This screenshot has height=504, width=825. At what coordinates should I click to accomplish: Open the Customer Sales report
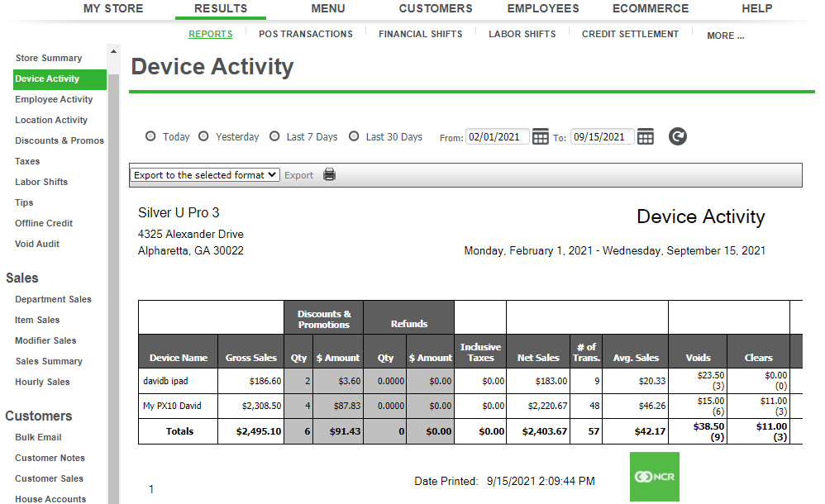tap(49, 478)
